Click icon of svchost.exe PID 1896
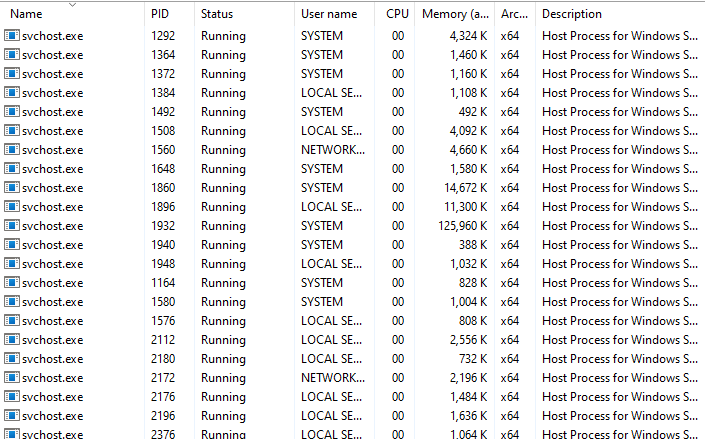Image resolution: width=705 pixels, height=439 pixels. click(12, 206)
